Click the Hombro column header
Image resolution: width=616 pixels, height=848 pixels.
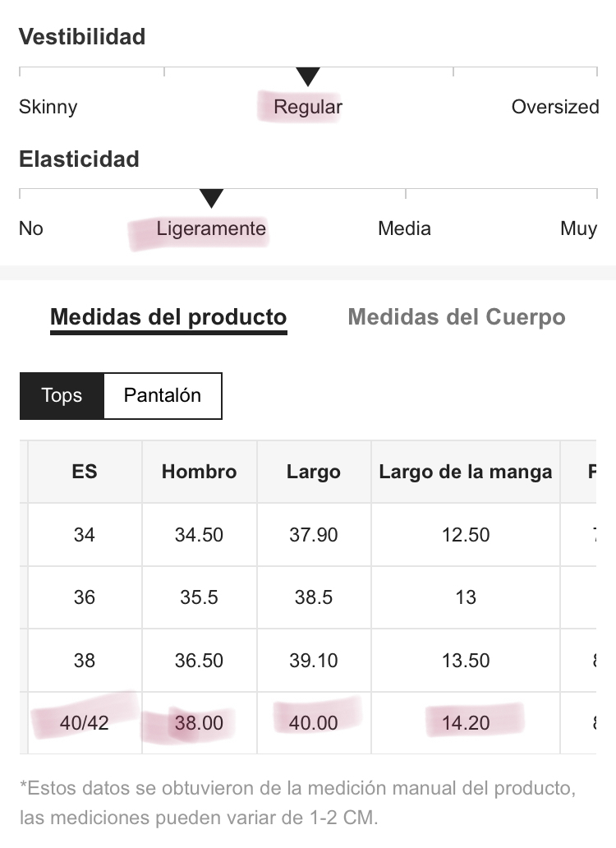[200, 472]
